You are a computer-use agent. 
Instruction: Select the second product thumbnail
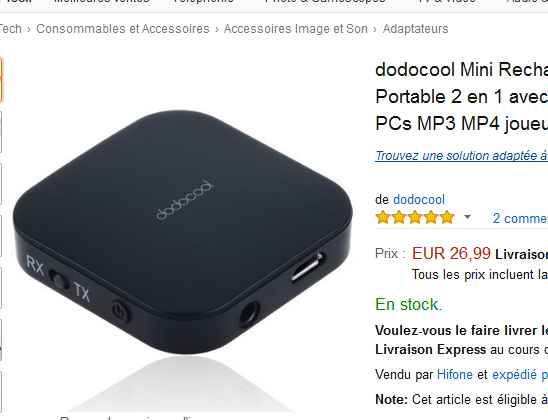point(1,132)
